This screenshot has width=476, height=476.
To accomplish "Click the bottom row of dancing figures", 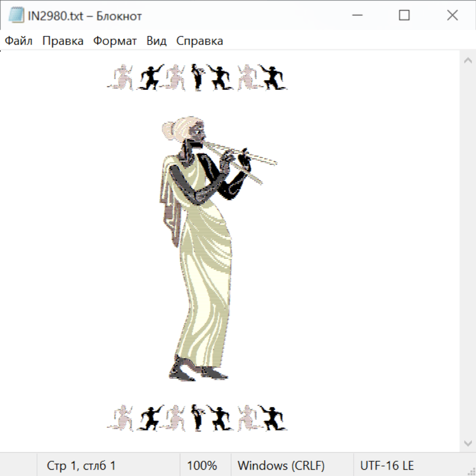I will pyautogui.click(x=197, y=418).
